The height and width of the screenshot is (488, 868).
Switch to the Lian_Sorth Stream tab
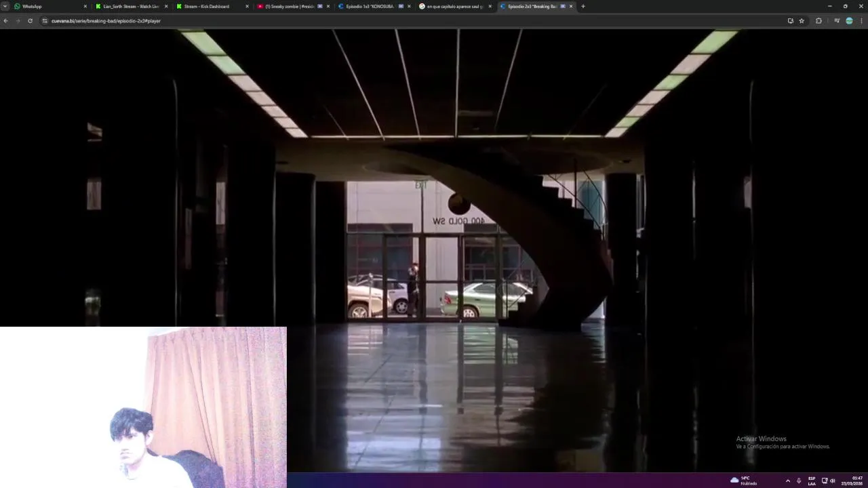(131, 6)
